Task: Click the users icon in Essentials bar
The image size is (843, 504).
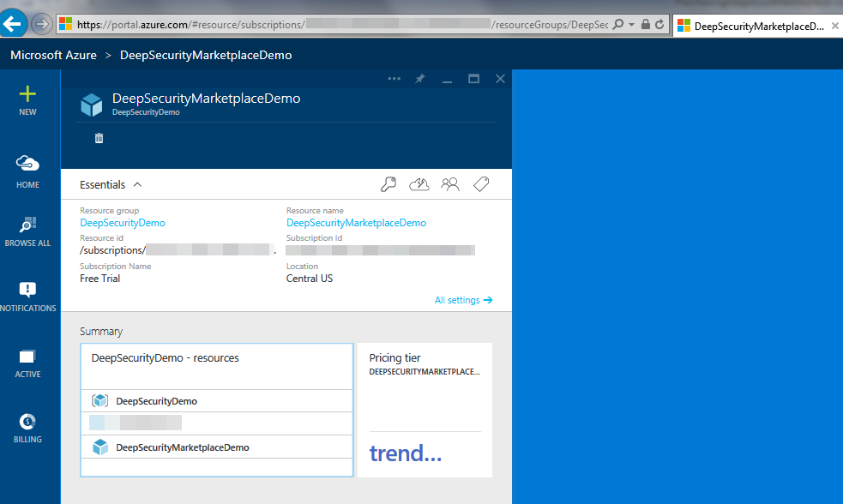Action: [x=450, y=184]
